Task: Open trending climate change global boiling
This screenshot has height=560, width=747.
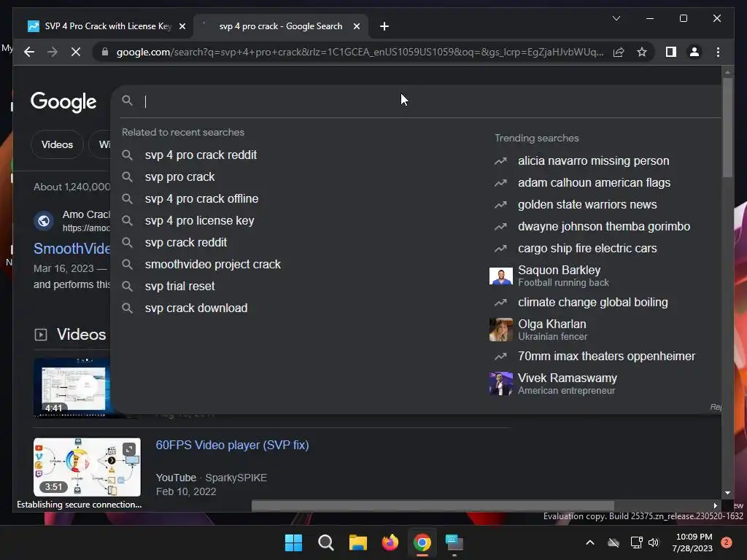Action: pyautogui.click(x=592, y=303)
